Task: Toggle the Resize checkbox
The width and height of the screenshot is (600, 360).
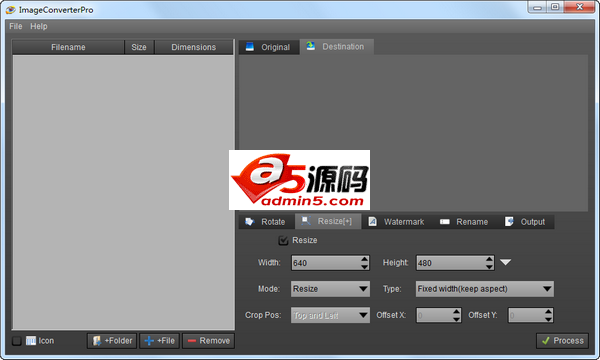Action: [283, 241]
